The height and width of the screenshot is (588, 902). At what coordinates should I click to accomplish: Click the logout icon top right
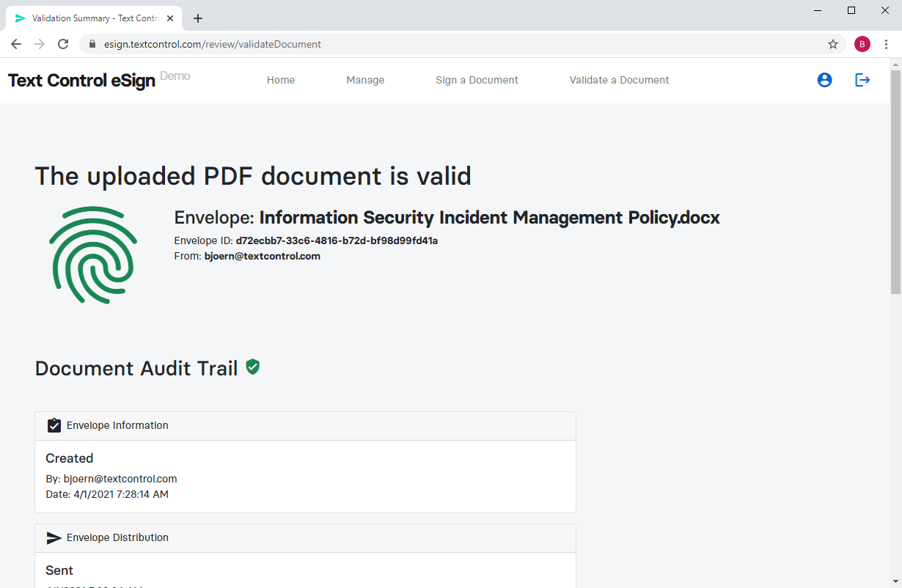[862, 80]
